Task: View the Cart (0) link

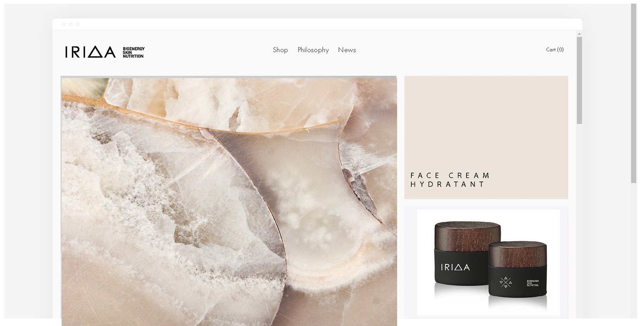Action: (x=555, y=50)
